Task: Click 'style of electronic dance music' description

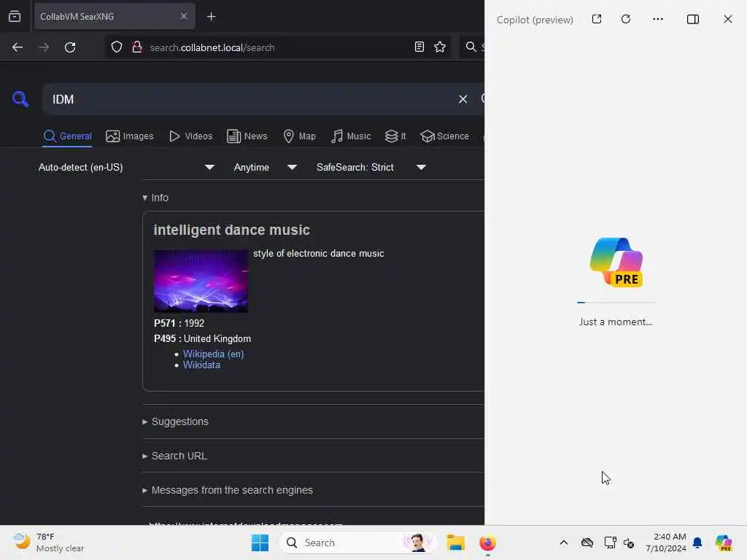Action: click(x=319, y=253)
